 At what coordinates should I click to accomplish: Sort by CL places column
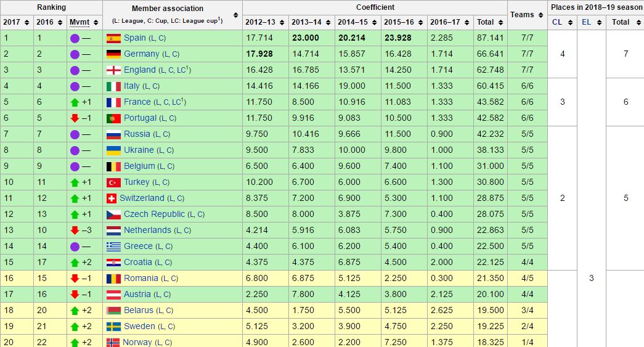(x=571, y=23)
